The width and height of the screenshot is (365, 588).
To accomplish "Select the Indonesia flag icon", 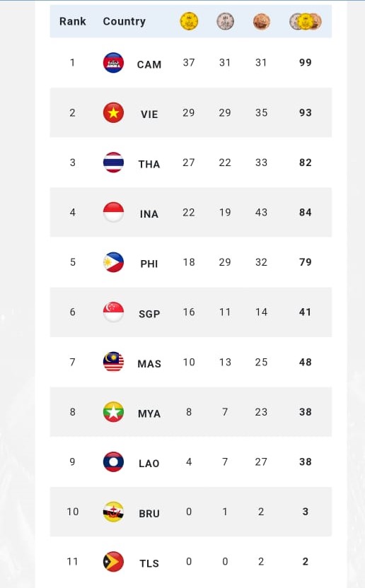I will point(113,212).
